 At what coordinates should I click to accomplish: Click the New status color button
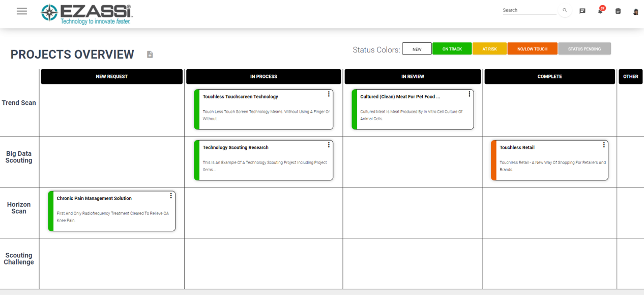click(417, 49)
